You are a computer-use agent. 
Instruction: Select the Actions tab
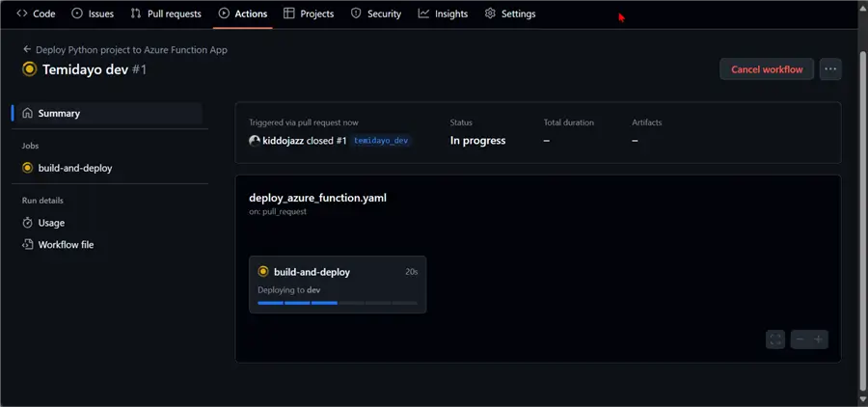click(242, 14)
